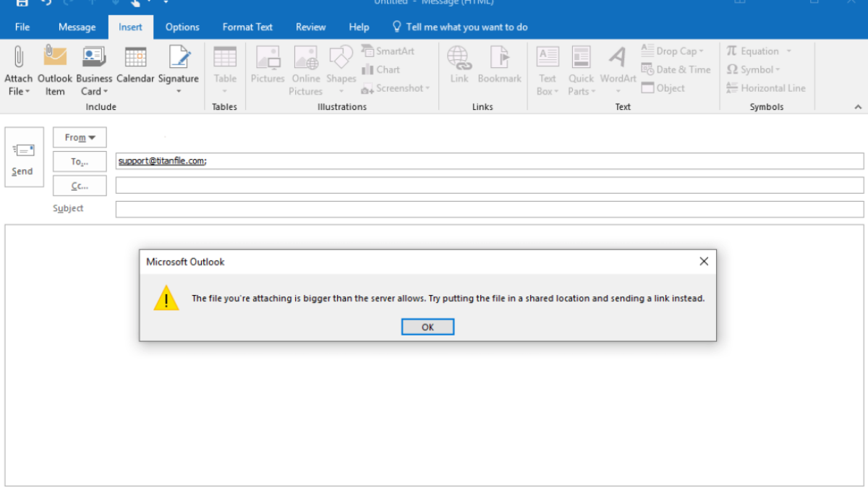Expand the Screenshot dropdown

[427, 88]
